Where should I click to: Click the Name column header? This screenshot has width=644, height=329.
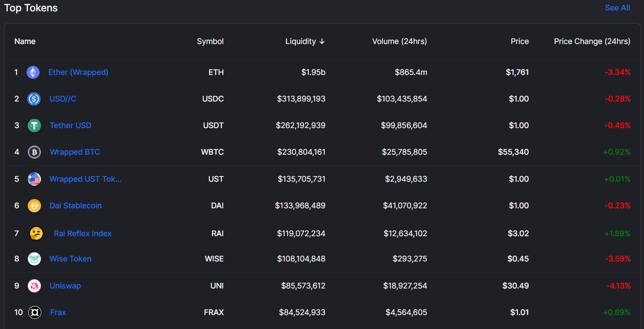(25, 41)
